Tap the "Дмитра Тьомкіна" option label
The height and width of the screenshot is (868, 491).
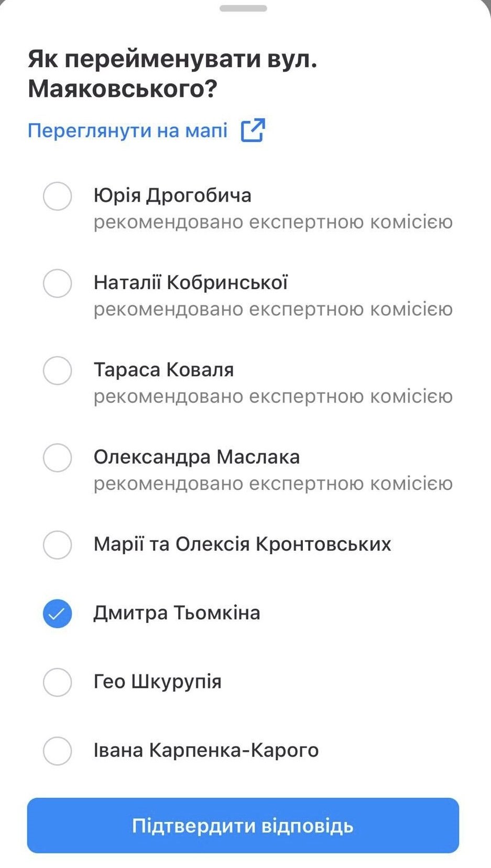177,613
